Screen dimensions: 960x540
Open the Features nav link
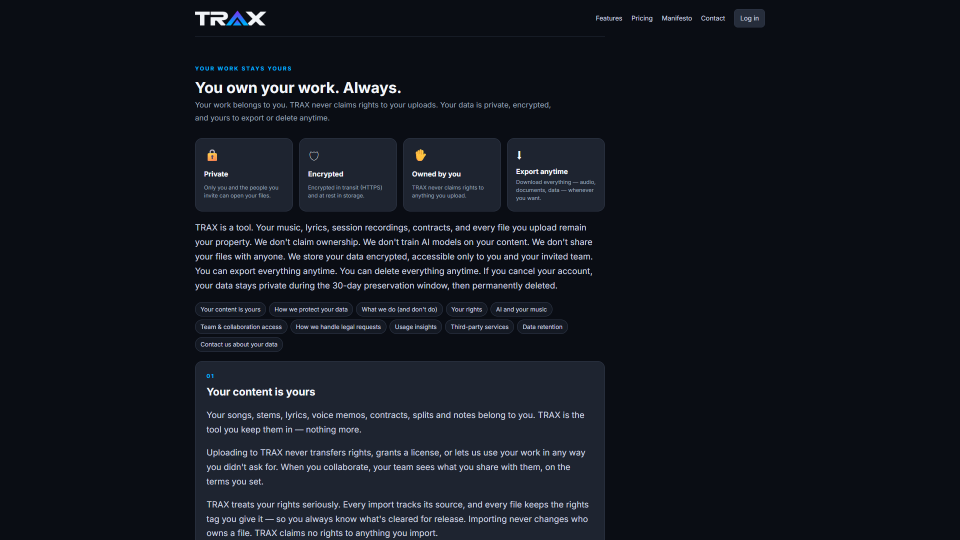pyautogui.click(x=609, y=18)
